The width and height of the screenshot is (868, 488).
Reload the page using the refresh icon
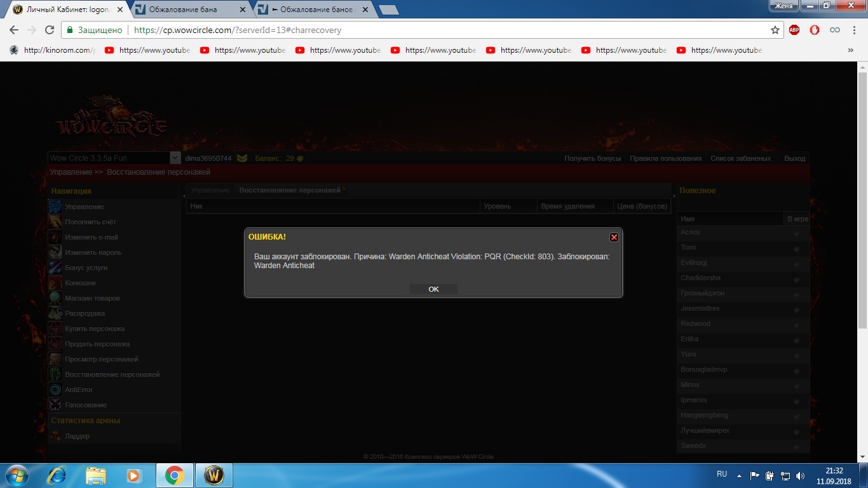(x=50, y=30)
